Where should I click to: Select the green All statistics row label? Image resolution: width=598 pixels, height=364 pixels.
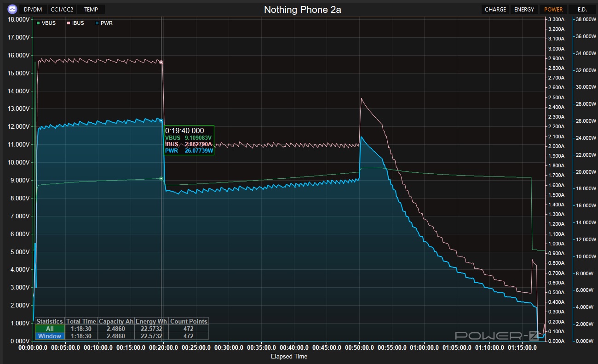[50, 329]
